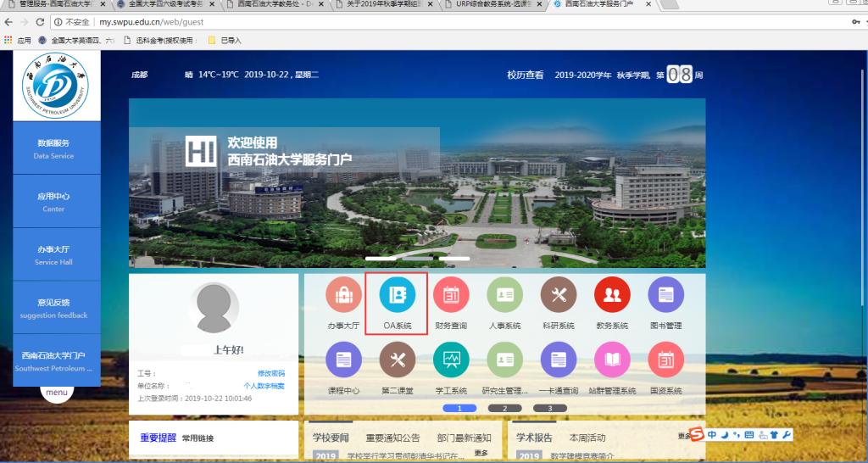Select the 本周活动 tab
Viewport: 868px width, 463px height.
click(587, 438)
